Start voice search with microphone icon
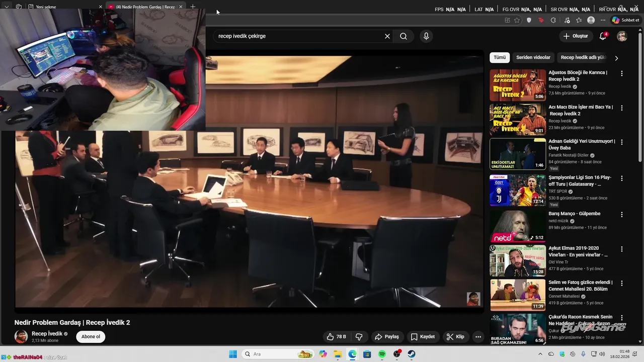Image resolution: width=644 pixels, height=362 pixels. [x=426, y=36]
